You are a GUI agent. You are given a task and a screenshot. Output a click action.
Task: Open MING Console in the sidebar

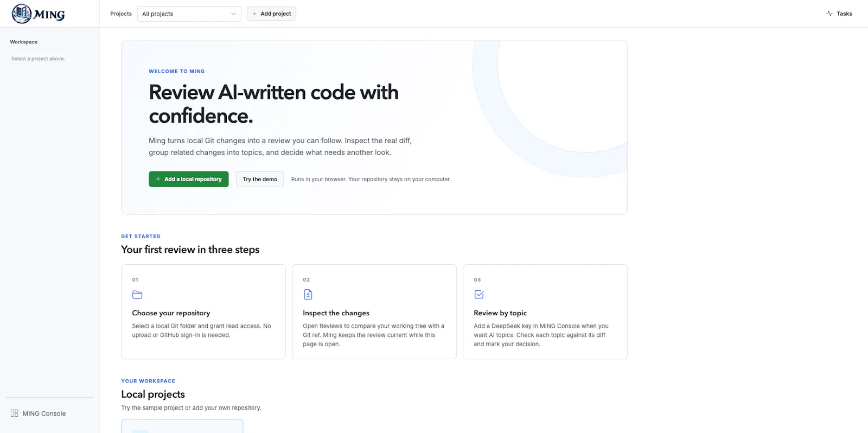tap(39, 413)
